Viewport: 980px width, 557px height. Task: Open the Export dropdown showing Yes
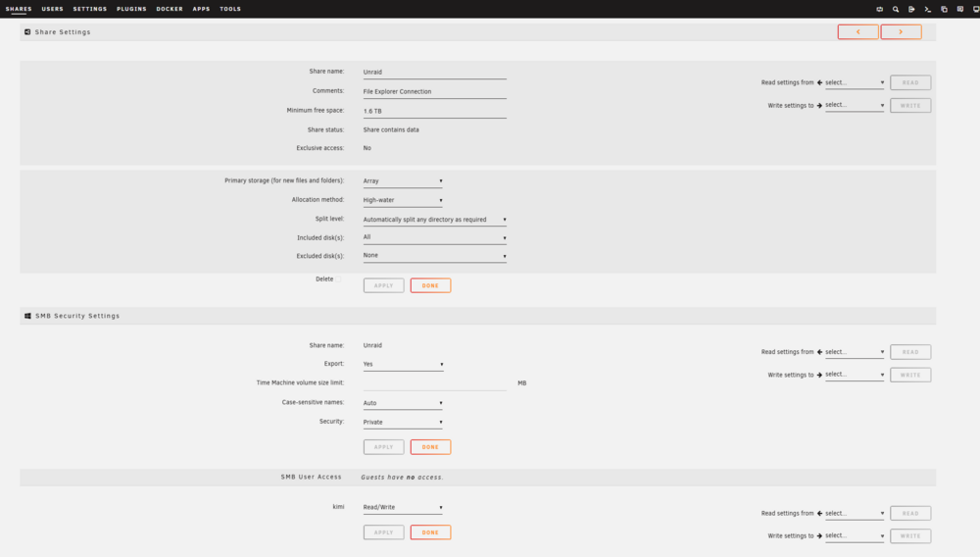pos(403,364)
